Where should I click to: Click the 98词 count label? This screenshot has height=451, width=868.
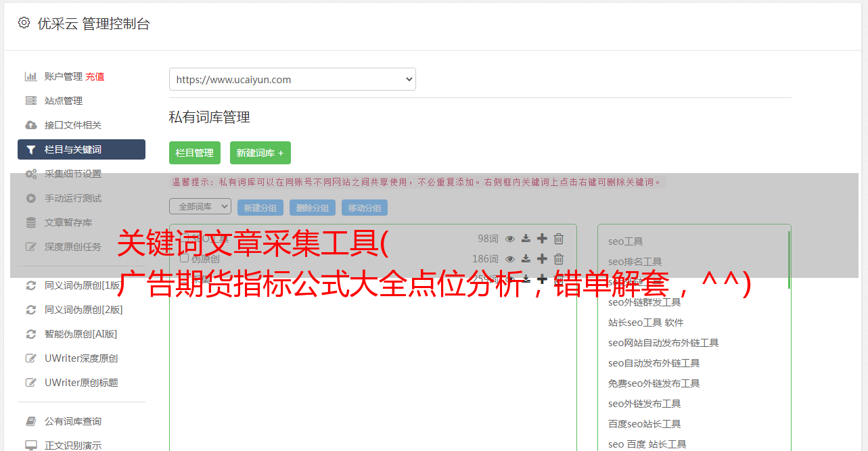click(488, 239)
